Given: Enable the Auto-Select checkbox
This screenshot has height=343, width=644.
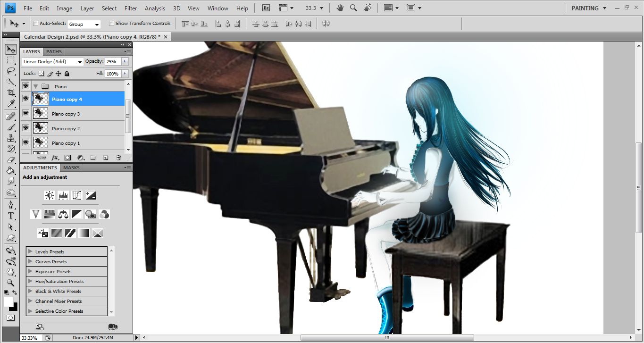Looking at the screenshot, I should click(35, 23).
